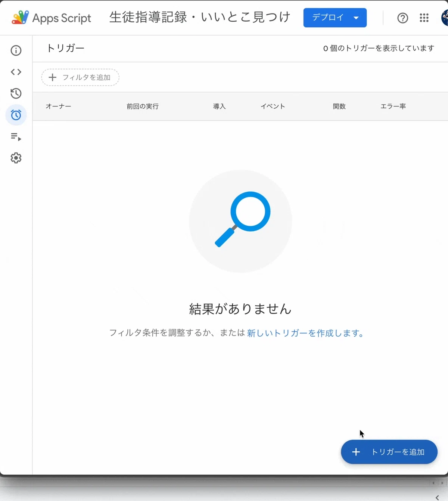Click the トリガーを追加 button
The height and width of the screenshot is (501, 448).
point(389,452)
